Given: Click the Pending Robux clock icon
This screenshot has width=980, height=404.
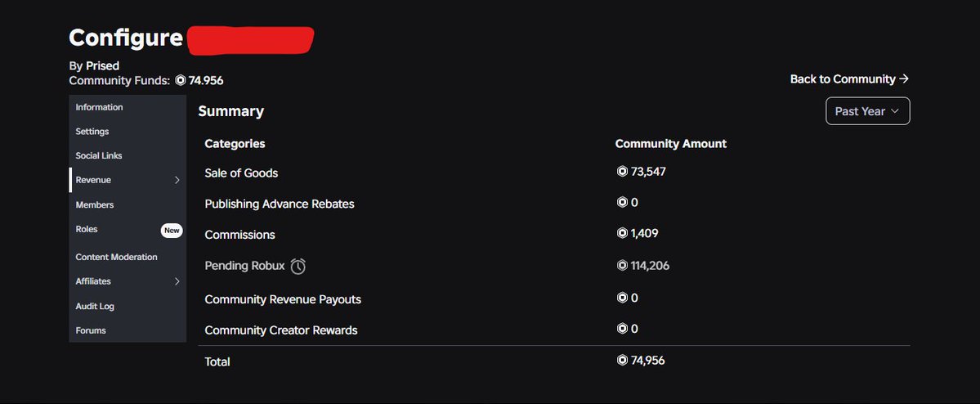Looking at the screenshot, I should (298, 266).
